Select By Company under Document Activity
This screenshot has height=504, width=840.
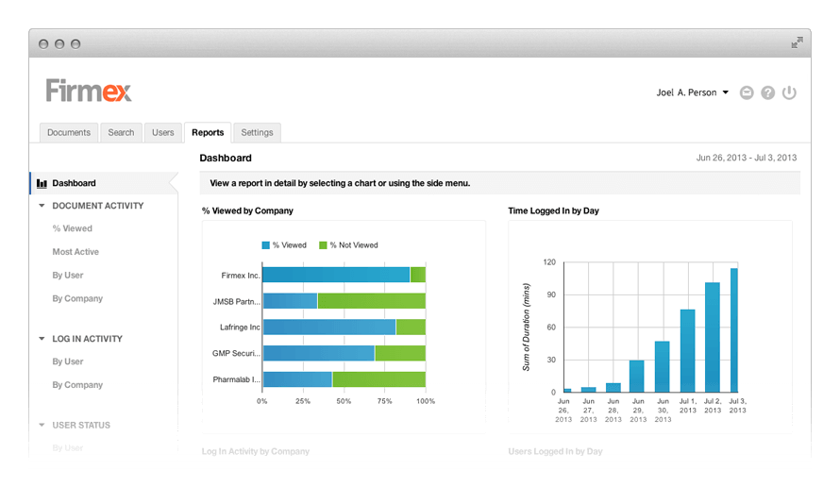(x=77, y=298)
